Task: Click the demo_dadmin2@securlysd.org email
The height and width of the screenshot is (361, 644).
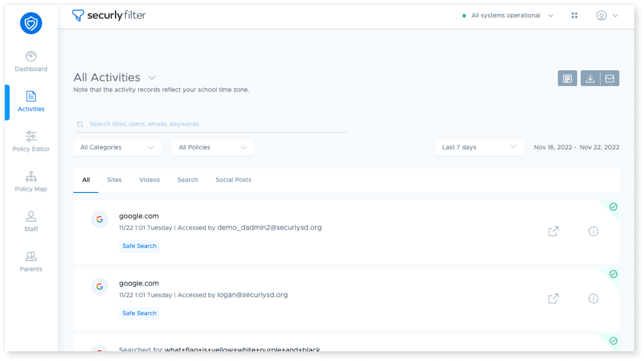Action: (x=269, y=228)
